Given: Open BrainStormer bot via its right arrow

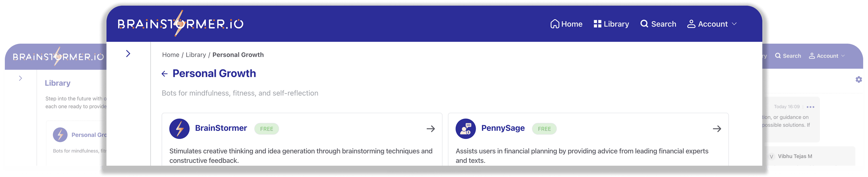Looking at the screenshot, I should [431, 129].
